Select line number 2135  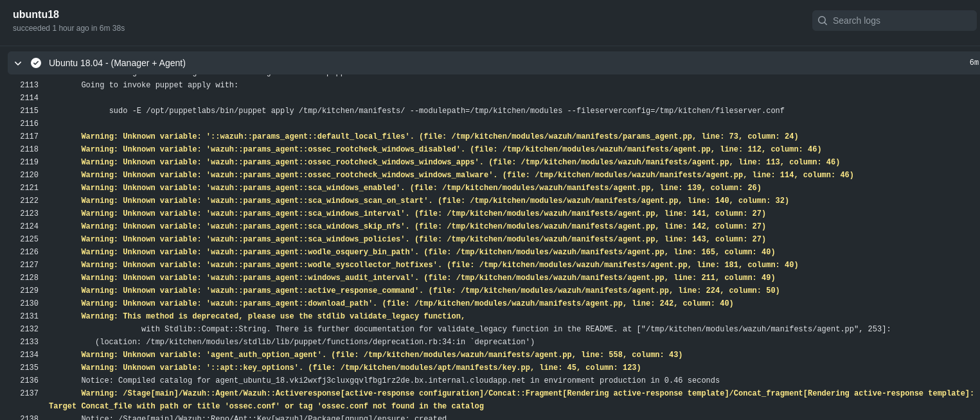coord(29,368)
